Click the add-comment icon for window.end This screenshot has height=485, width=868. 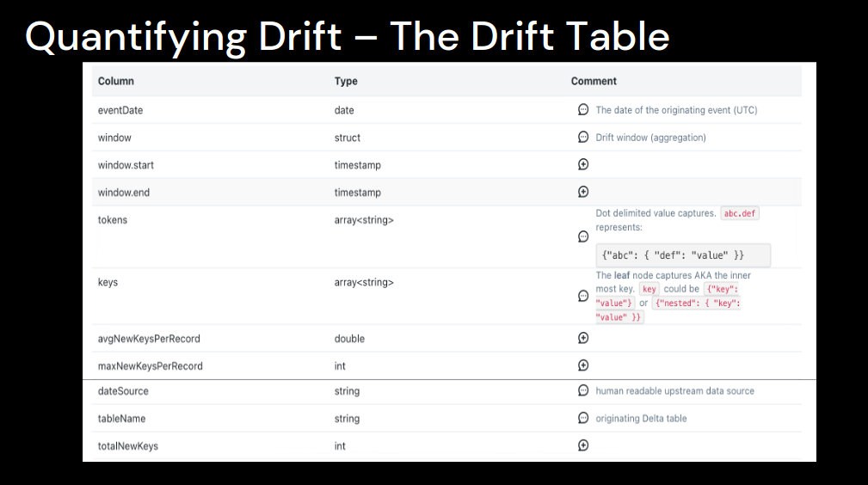[x=583, y=192]
